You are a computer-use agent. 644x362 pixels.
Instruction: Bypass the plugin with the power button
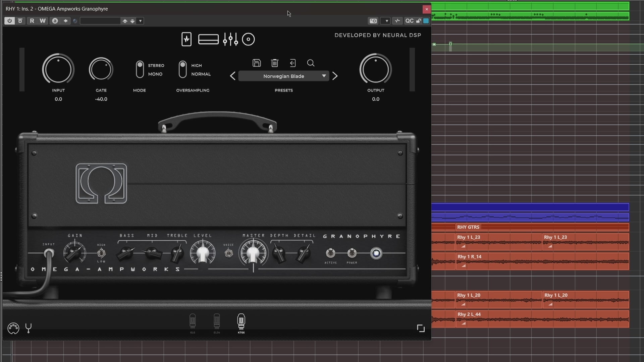point(9,21)
